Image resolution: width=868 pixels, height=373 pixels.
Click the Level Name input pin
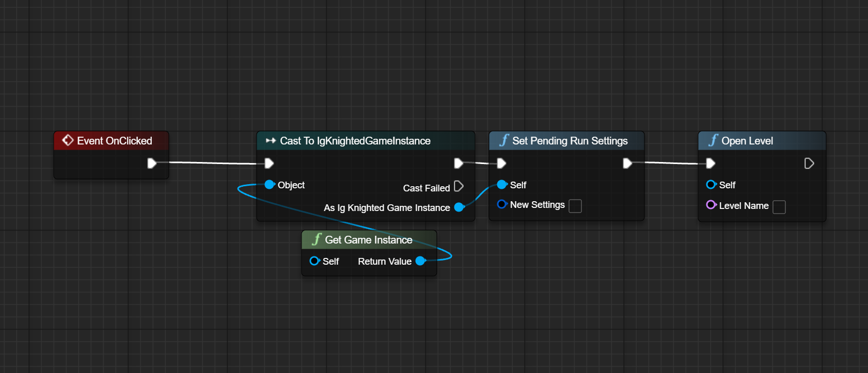[711, 205]
